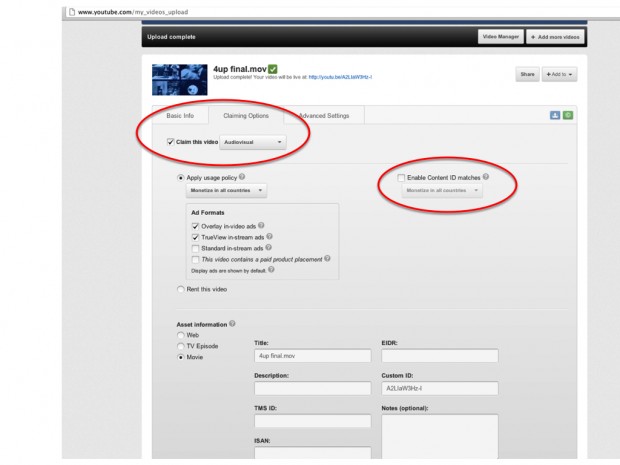Viewport: 620px width, 465px height.
Task: Switch to the Claiming Options tab
Action: point(246,115)
